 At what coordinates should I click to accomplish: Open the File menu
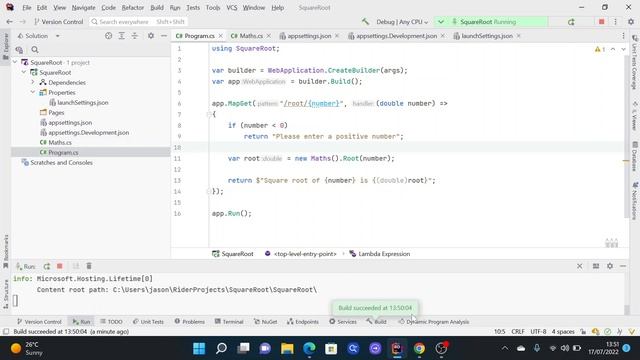(x=27, y=8)
